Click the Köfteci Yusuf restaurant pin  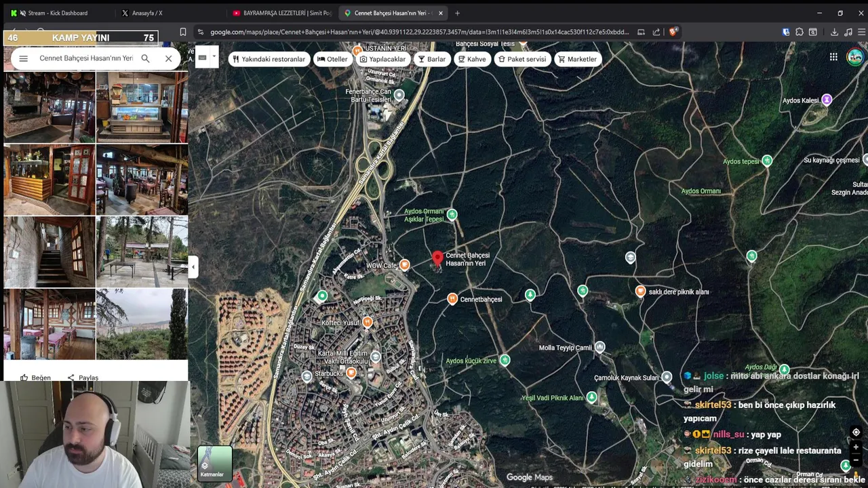pyautogui.click(x=368, y=322)
